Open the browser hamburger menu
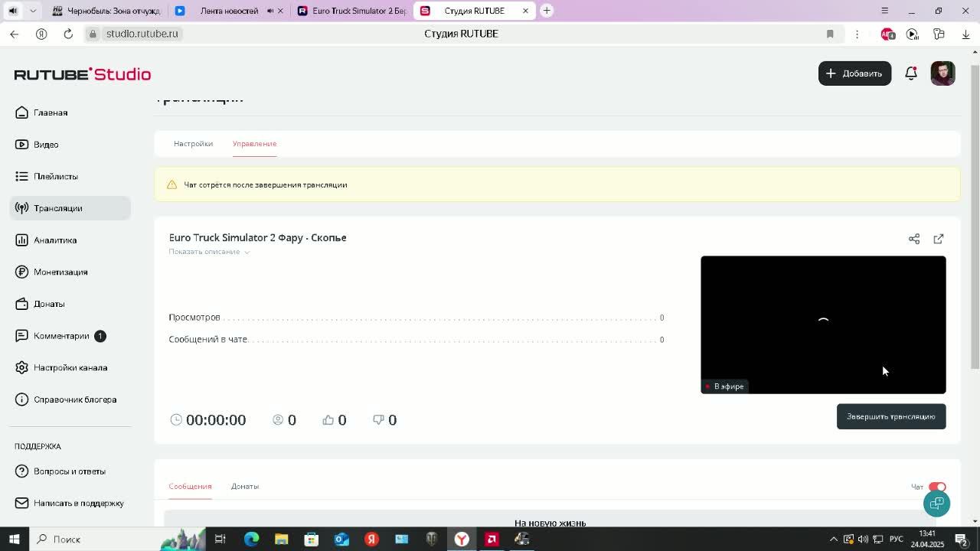Image resolution: width=980 pixels, height=551 pixels. tap(884, 11)
